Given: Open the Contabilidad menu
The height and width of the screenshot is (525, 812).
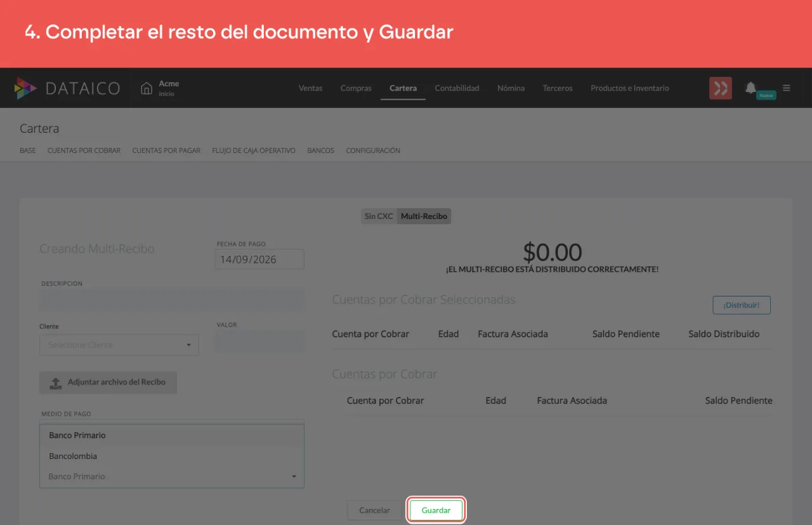Looking at the screenshot, I should [457, 88].
